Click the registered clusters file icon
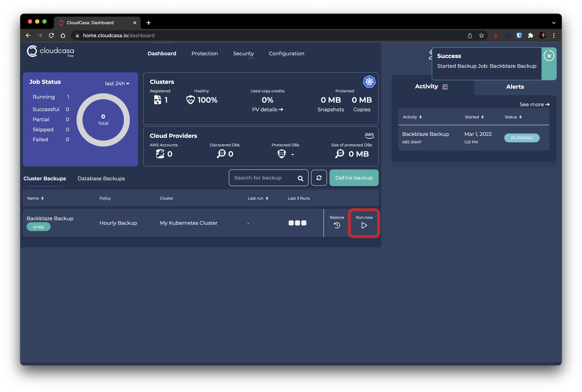 click(157, 100)
